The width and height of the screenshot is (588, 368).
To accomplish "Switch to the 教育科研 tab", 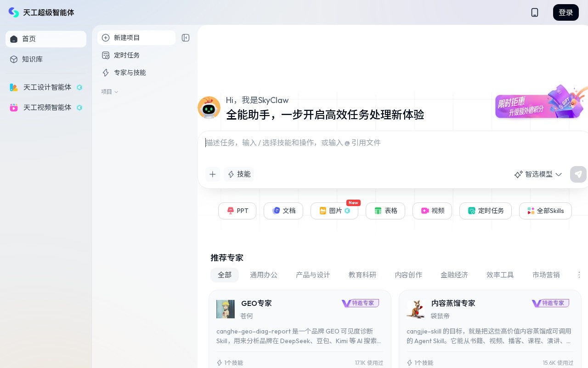I will 362,275.
